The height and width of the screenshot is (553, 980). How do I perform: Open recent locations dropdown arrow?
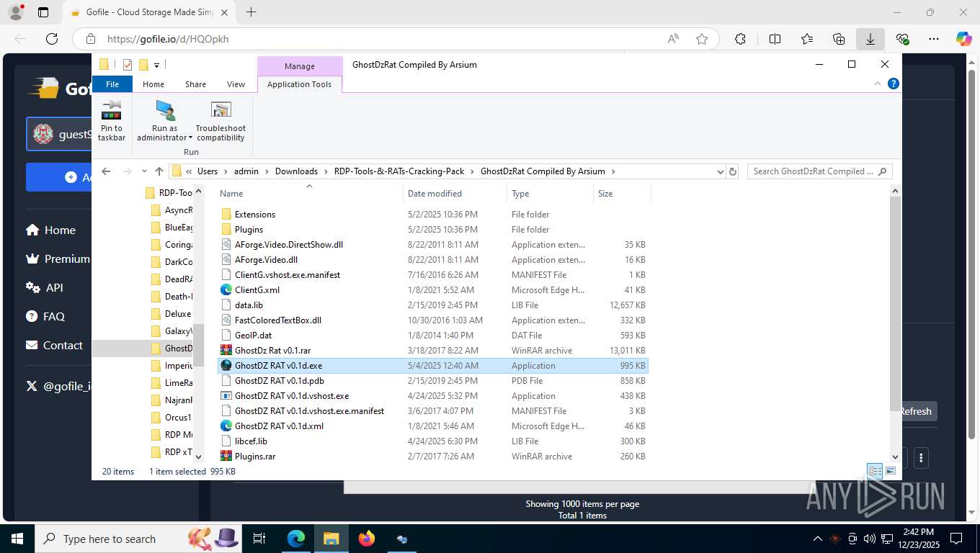click(144, 171)
